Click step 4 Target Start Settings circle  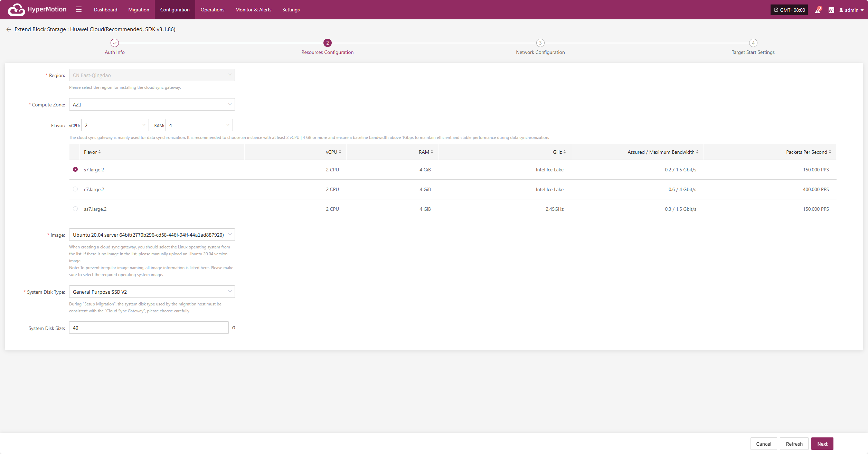[753, 43]
